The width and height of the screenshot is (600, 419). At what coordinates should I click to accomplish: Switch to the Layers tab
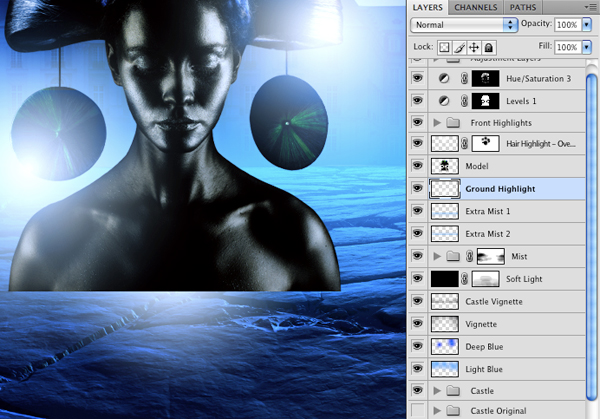tap(427, 7)
